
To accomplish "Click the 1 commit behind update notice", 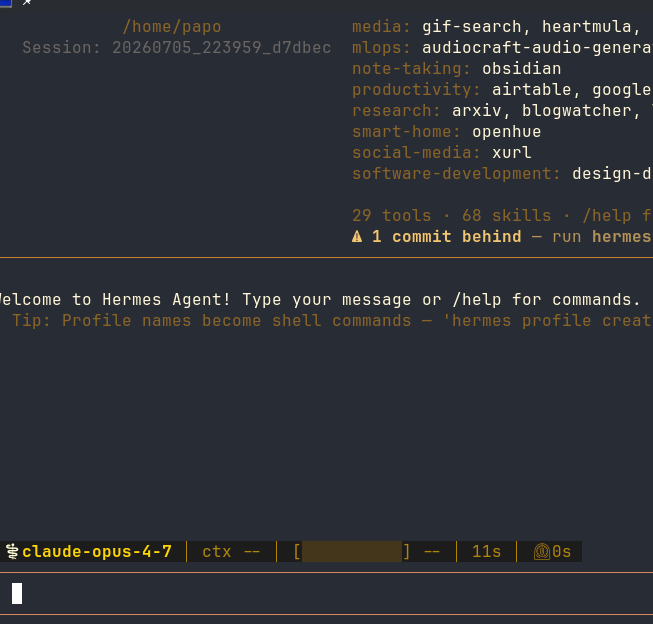I will [446, 237].
